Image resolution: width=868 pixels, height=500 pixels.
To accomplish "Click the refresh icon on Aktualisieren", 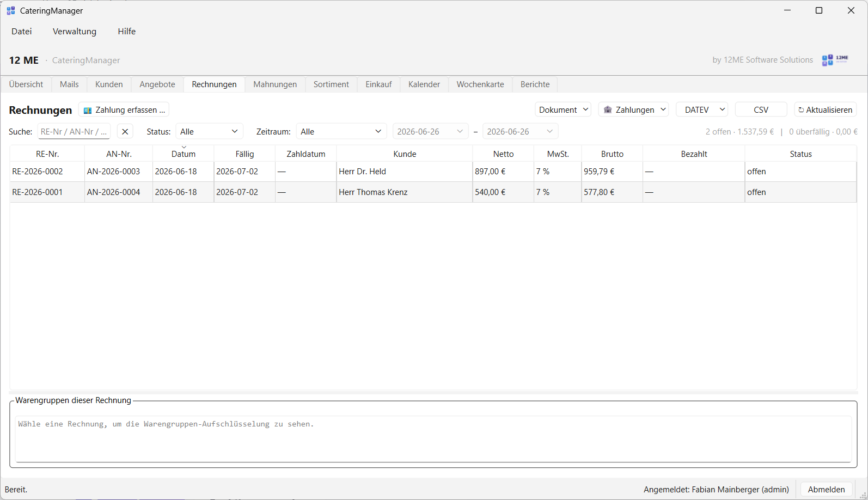I will click(801, 110).
